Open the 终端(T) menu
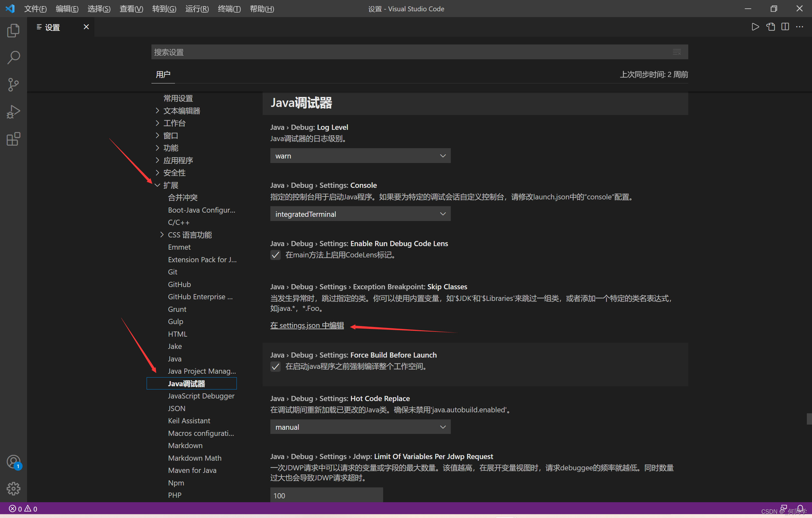Screen dimensions: 812x518 point(229,9)
